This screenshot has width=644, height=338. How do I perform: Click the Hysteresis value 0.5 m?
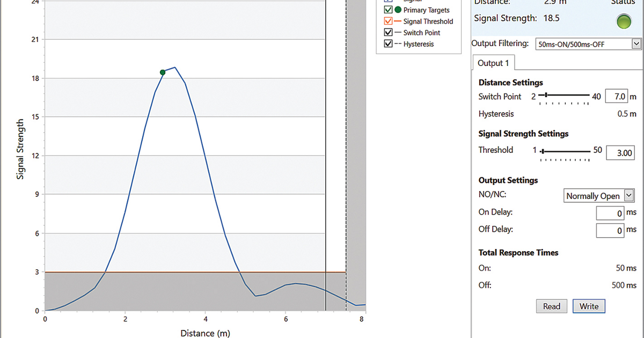[x=626, y=114]
